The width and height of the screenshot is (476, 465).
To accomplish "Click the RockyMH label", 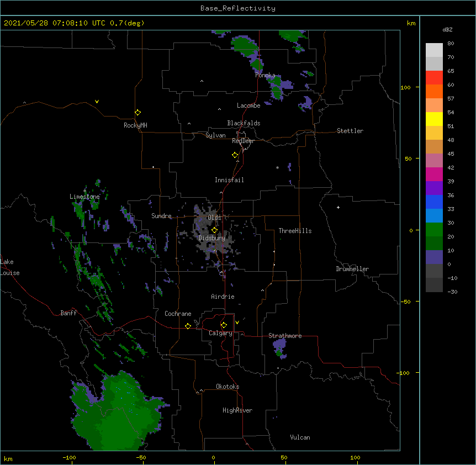I will coord(135,125).
